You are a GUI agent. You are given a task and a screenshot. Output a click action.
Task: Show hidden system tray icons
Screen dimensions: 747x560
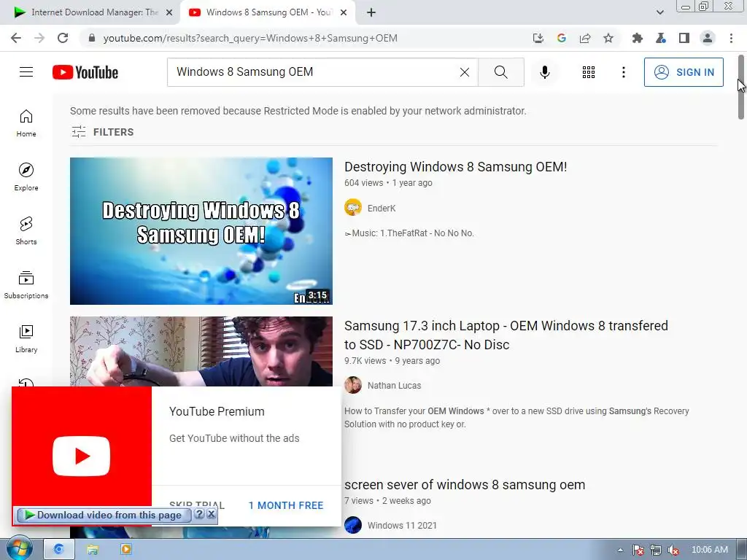point(620,550)
